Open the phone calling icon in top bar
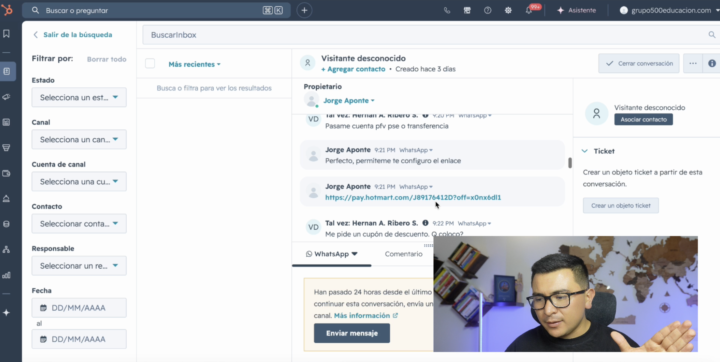 point(447,11)
